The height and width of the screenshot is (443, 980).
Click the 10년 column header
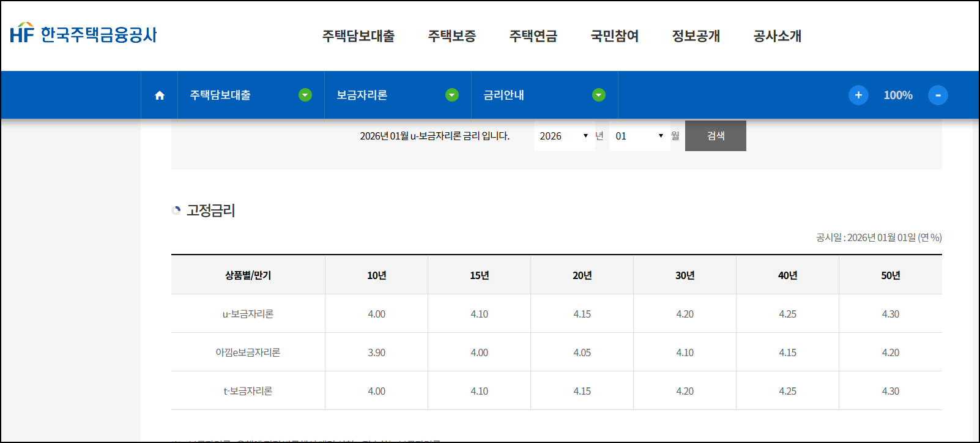[x=377, y=275]
